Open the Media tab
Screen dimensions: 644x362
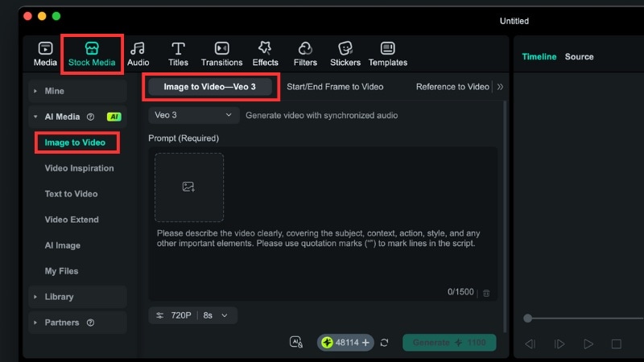tap(45, 54)
